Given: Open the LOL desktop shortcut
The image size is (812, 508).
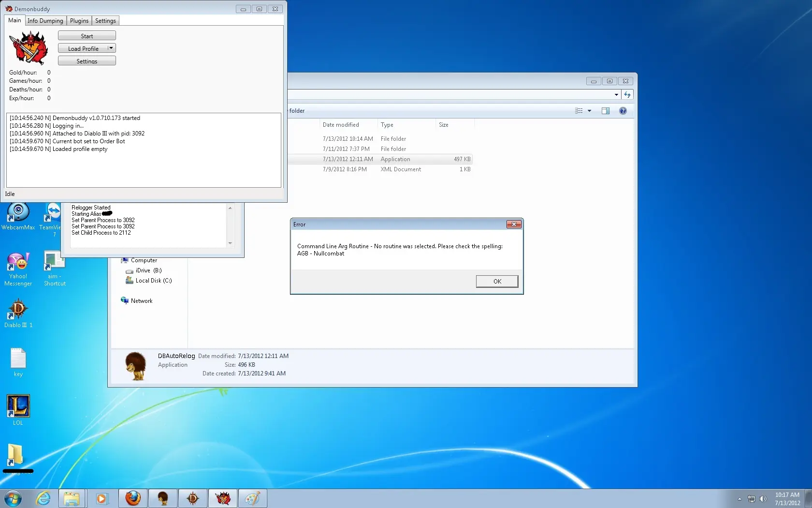Looking at the screenshot, I should (18, 410).
